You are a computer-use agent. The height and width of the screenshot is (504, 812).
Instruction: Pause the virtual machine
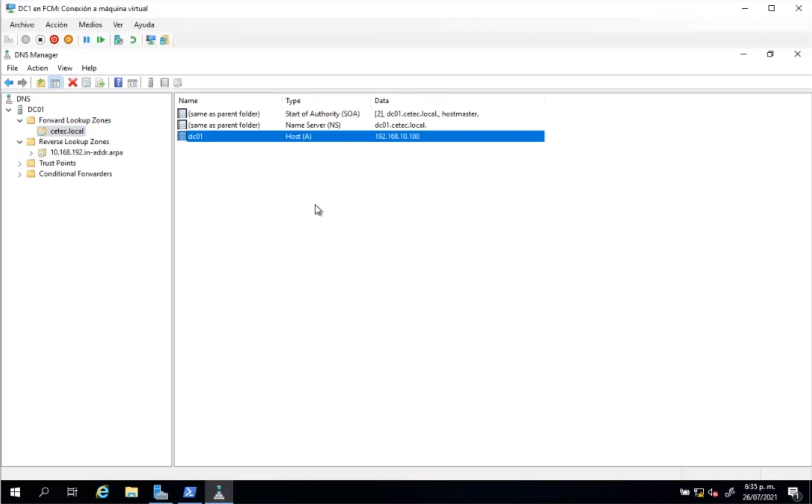[86, 40]
